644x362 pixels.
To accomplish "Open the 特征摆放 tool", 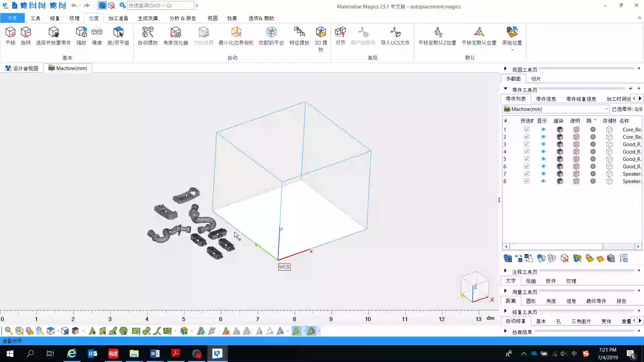I will point(299,36).
